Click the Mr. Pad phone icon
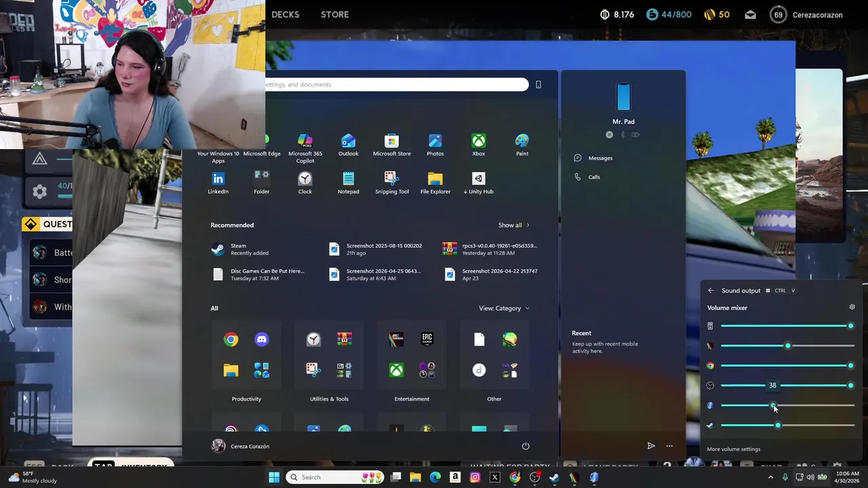This screenshot has height=488, width=868. click(x=623, y=98)
